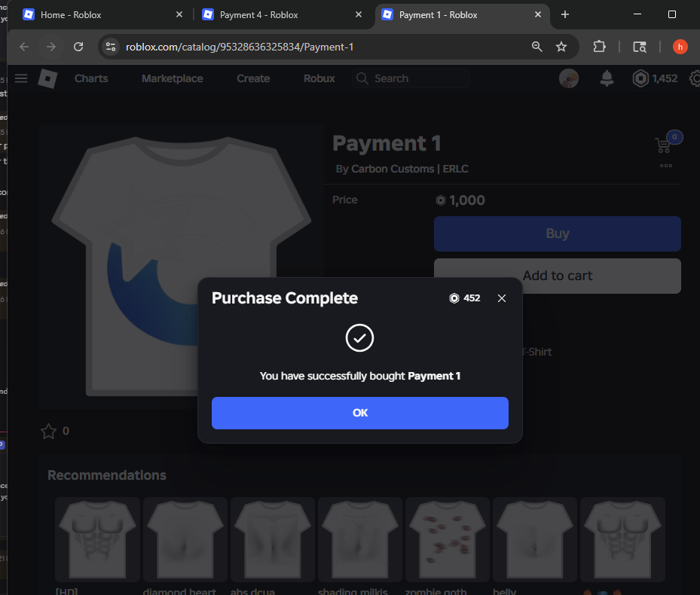Open the browser zoom indicator
Screen dimensions: 700x595
point(537,47)
